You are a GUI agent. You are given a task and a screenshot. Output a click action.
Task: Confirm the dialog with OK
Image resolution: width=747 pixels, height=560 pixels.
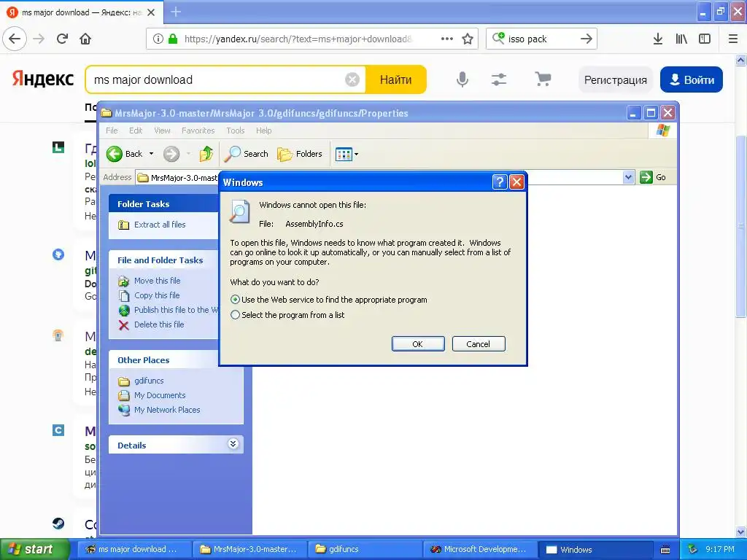tap(418, 344)
